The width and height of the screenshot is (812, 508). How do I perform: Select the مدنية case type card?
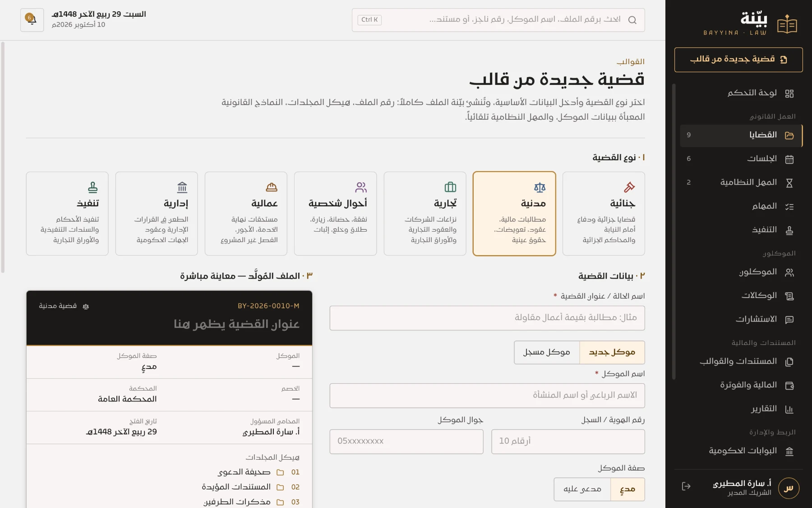point(514,214)
